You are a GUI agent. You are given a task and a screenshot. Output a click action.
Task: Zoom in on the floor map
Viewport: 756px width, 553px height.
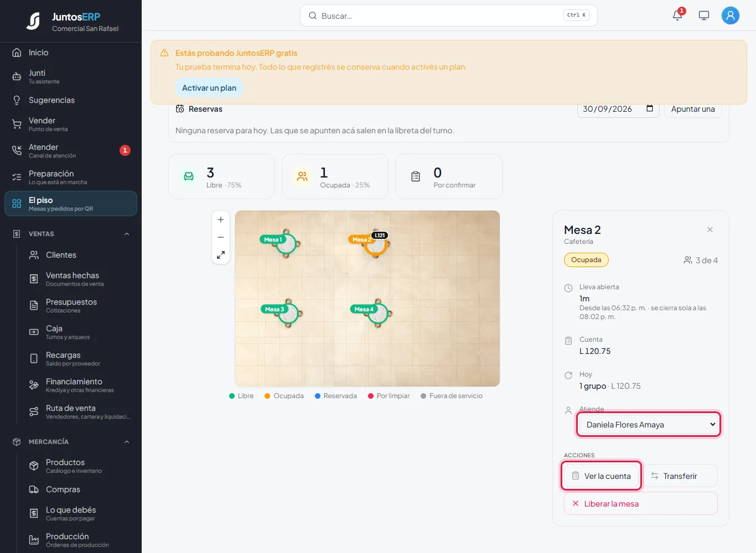click(x=221, y=220)
